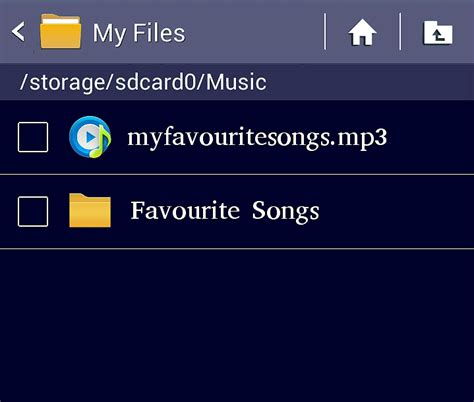
Task: Tap the back chevron in the header
Action: click(18, 32)
